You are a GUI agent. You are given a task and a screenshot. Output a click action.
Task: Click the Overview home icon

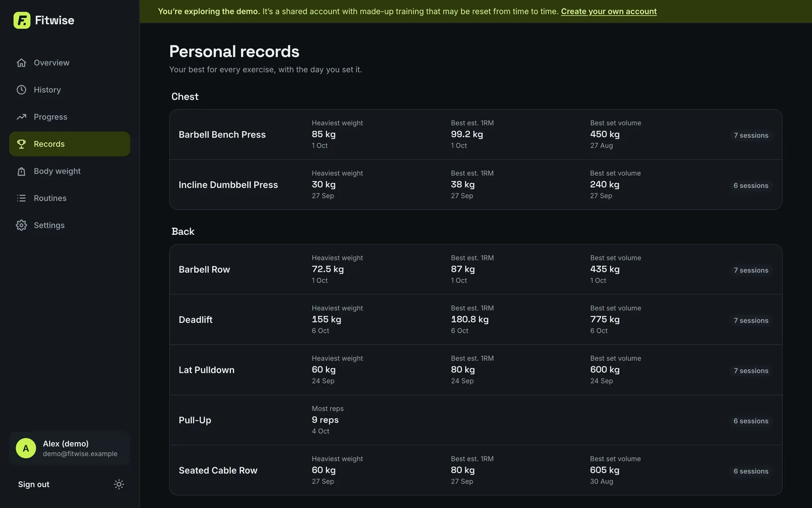pos(21,63)
